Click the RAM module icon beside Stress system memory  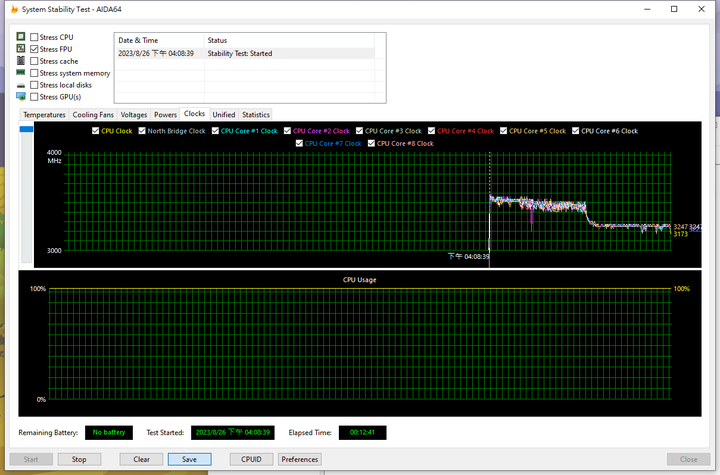tap(21, 73)
